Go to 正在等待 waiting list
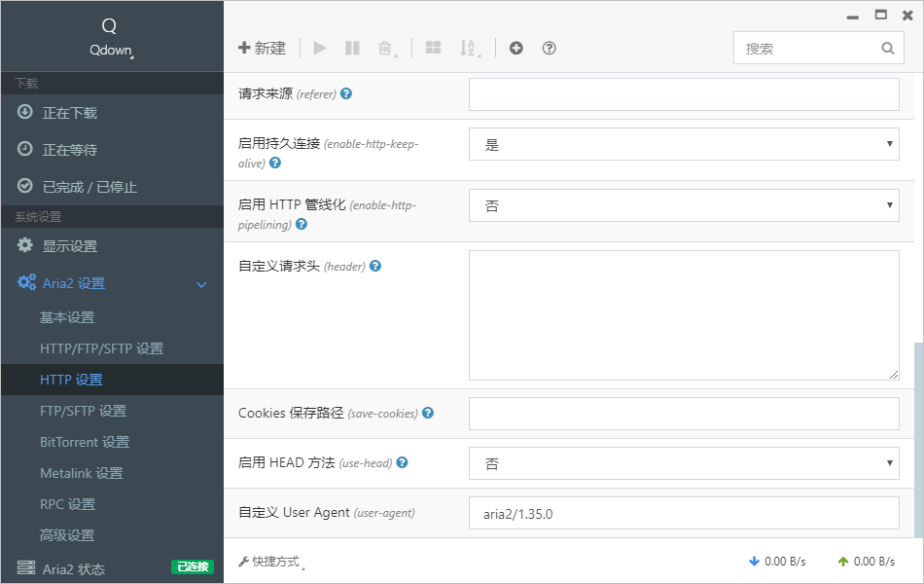The width and height of the screenshot is (924, 584). click(112, 150)
